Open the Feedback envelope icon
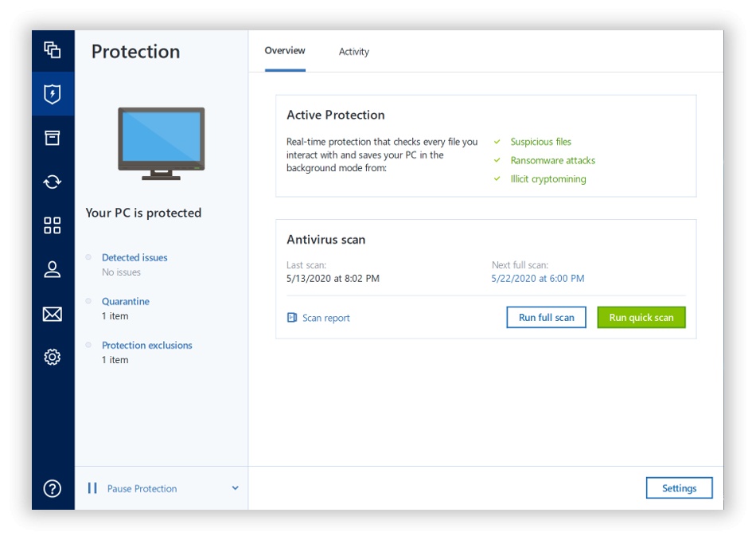This screenshot has height=540, width=756. [x=53, y=314]
